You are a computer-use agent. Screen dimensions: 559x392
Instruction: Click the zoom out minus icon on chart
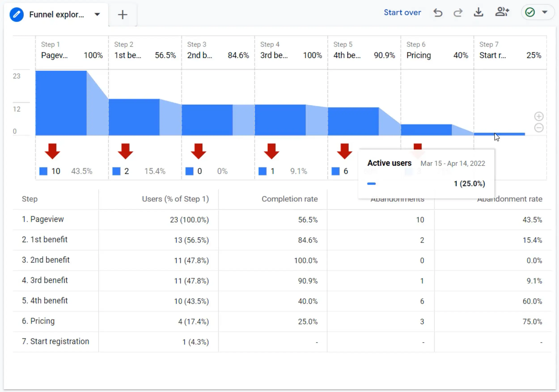(x=539, y=128)
